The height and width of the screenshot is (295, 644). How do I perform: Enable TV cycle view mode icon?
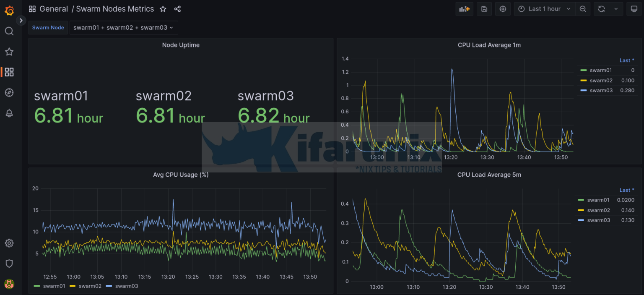click(634, 8)
